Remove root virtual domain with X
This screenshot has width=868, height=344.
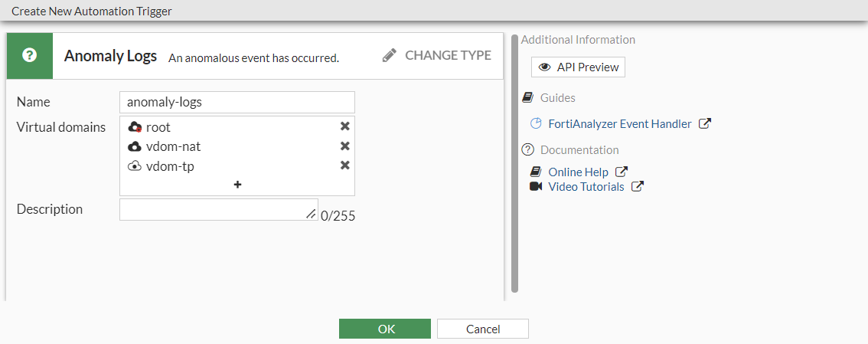point(344,127)
